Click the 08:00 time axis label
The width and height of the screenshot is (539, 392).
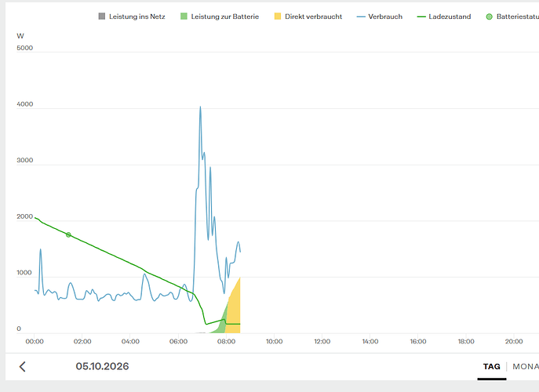point(226,342)
